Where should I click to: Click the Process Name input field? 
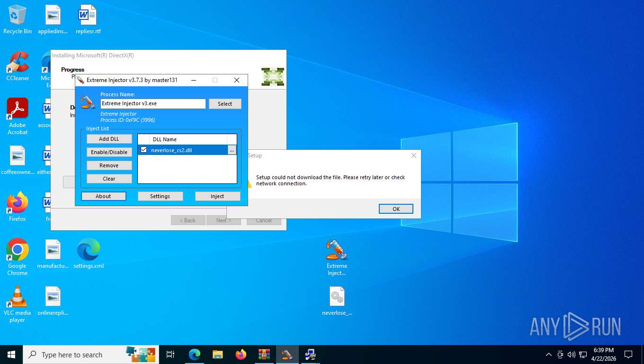coord(153,104)
